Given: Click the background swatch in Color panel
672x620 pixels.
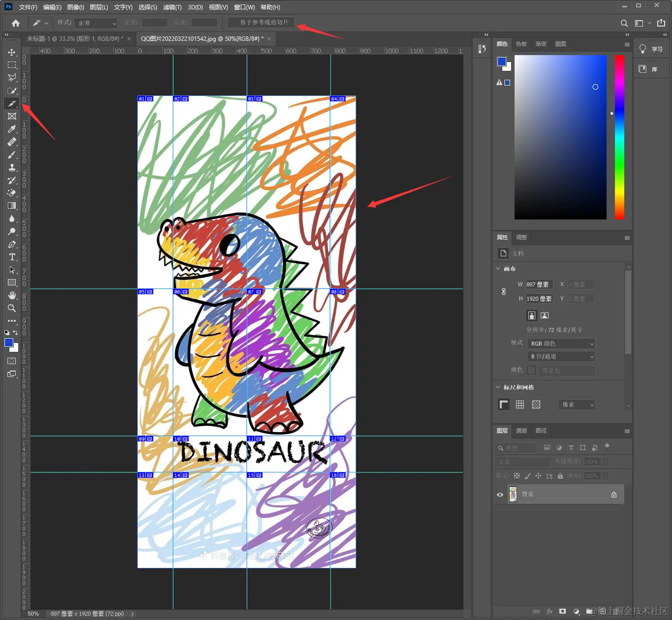Looking at the screenshot, I should pyautogui.click(x=508, y=67).
